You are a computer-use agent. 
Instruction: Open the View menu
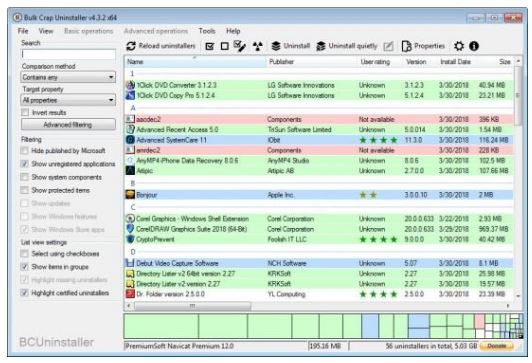click(x=46, y=31)
